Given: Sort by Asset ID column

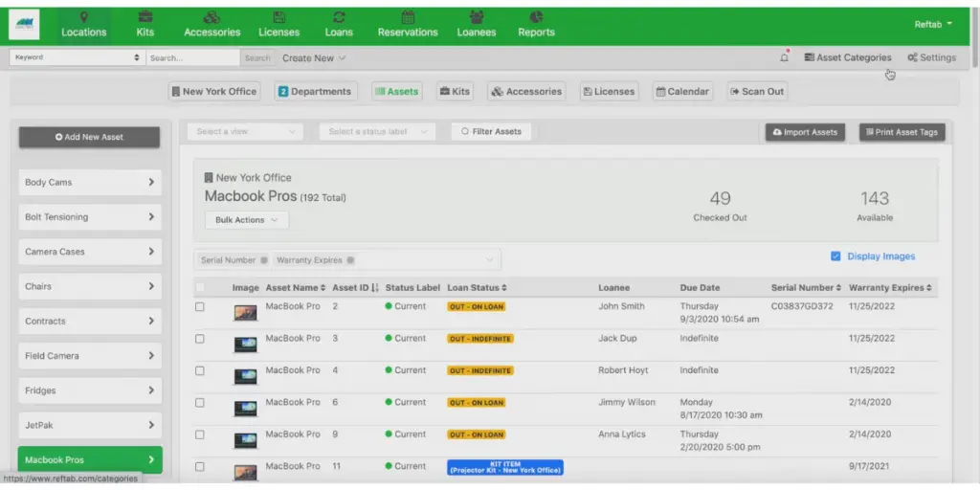Looking at the screenshot, I should [356, 287].
